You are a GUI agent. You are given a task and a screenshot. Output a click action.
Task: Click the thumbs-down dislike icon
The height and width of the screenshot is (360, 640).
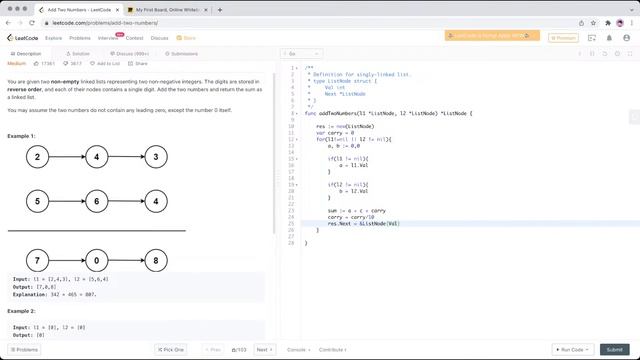[65, 64]
